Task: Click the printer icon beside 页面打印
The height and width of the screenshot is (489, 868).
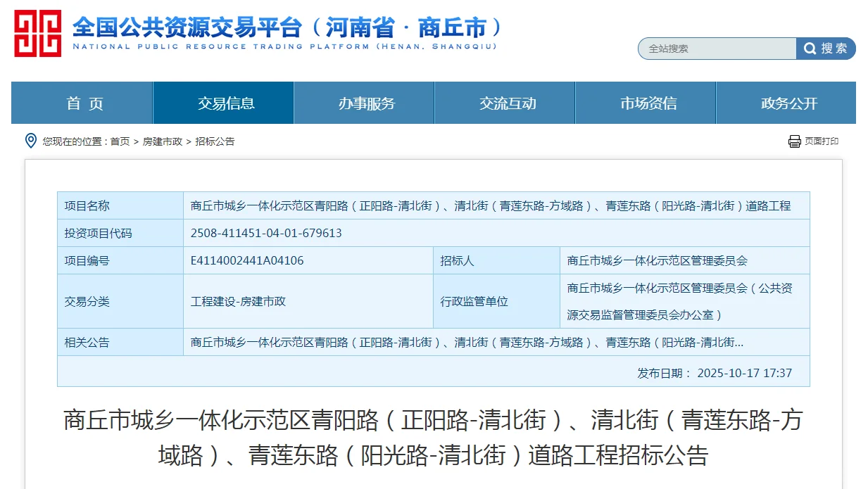Action: [795, 141]
